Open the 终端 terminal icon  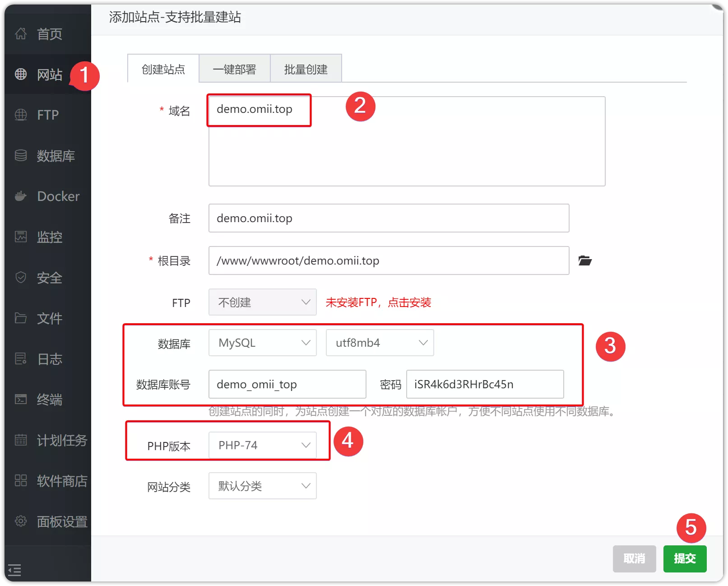click(21, 399)
